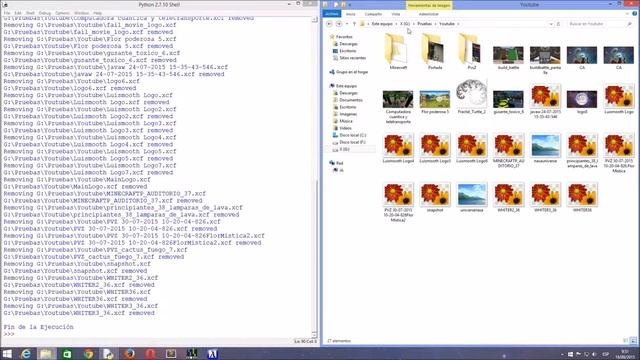Switch to large icons view button
640x360 pixels.
tap(633, 340)
